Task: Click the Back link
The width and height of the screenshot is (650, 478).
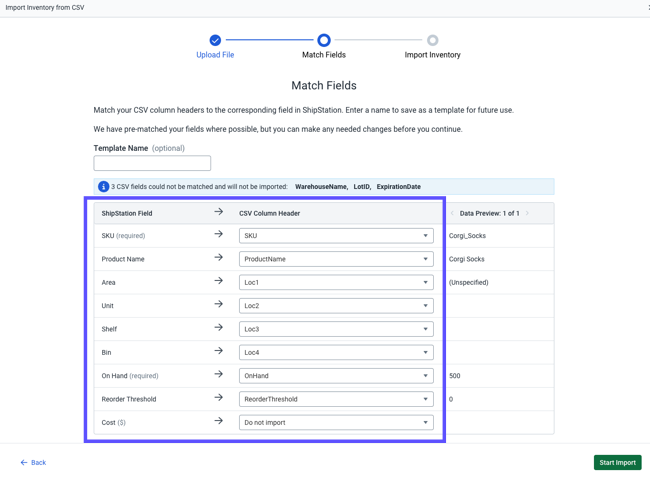Action: coord(33,463)
